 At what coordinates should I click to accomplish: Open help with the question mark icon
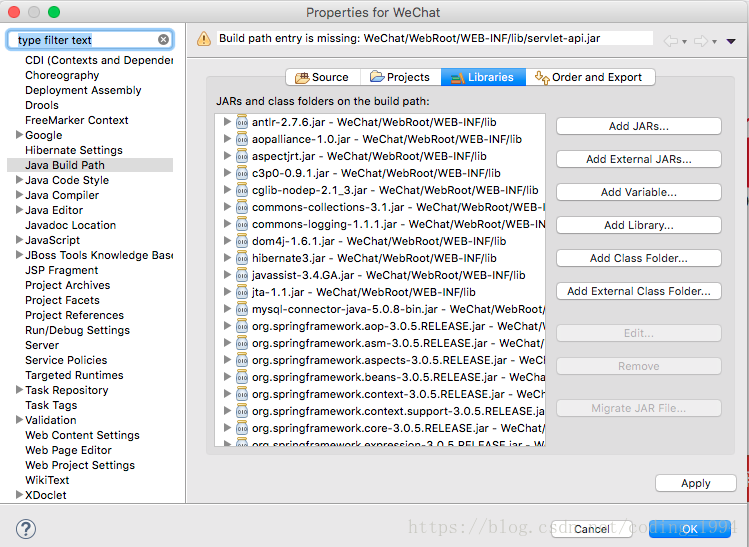pyautogui.click(x=26, y=529)
